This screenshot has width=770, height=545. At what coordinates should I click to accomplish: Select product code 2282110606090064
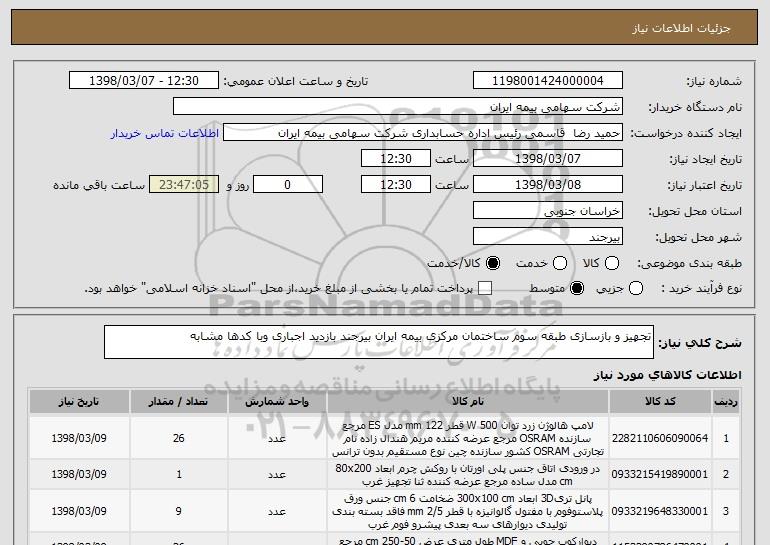[660, 438]
